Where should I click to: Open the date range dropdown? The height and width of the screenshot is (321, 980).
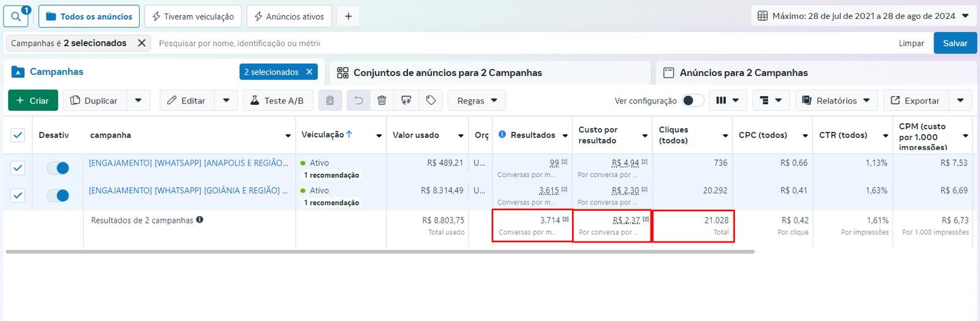point(864,16)
